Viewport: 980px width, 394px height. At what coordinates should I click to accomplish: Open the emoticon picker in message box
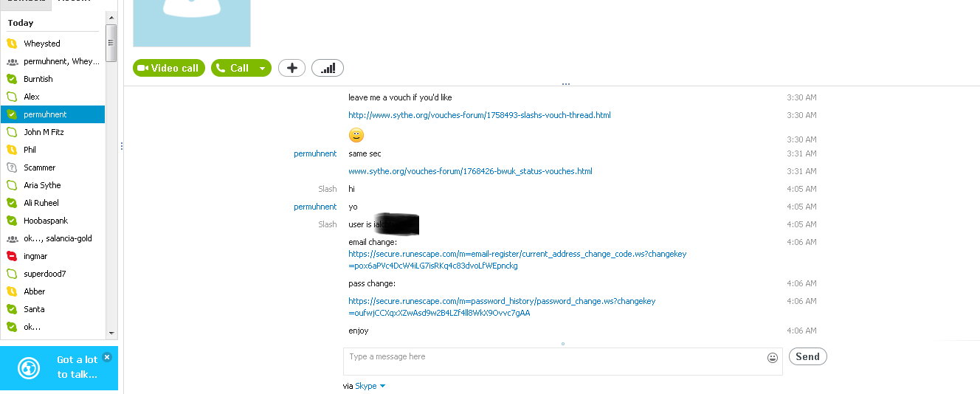tap(773, 358)
